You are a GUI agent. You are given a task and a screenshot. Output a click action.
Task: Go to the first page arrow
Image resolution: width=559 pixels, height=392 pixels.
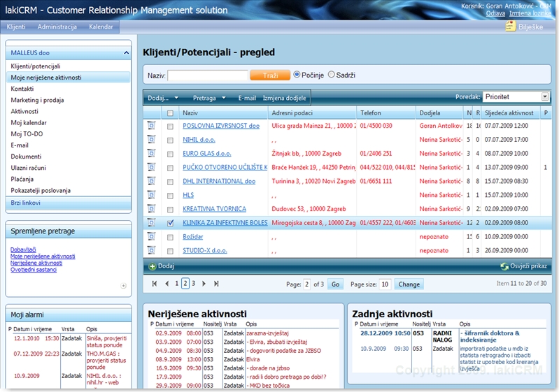(155, 284)
